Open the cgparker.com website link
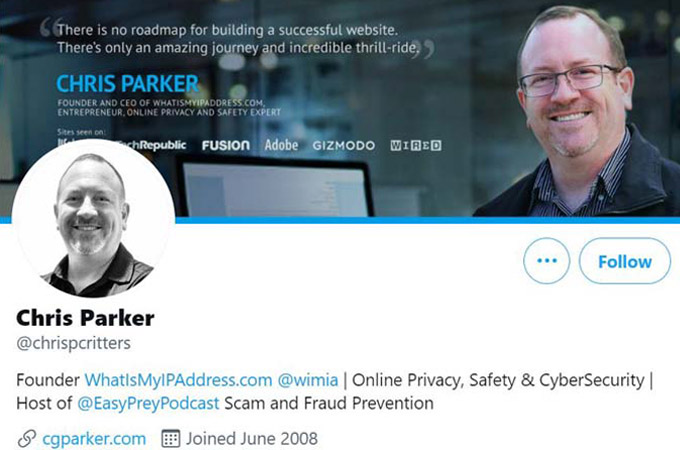 click(x=94, y=439)
